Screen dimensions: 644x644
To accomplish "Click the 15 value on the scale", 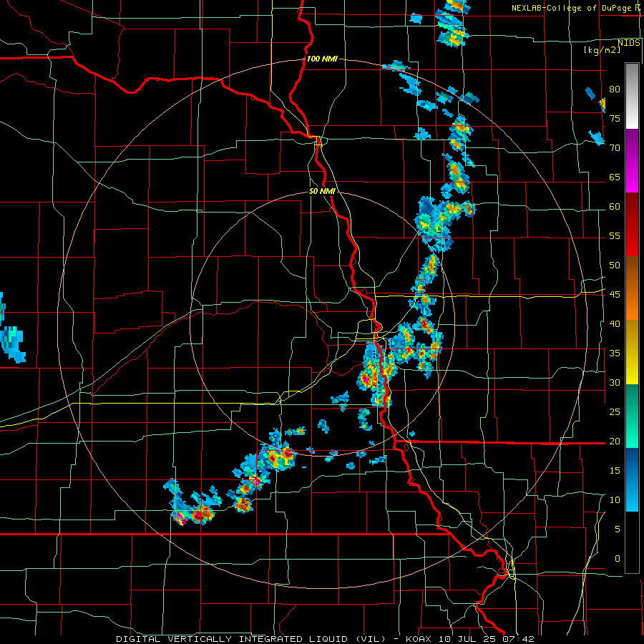I will pyautogui.click(x=615, y=470).
